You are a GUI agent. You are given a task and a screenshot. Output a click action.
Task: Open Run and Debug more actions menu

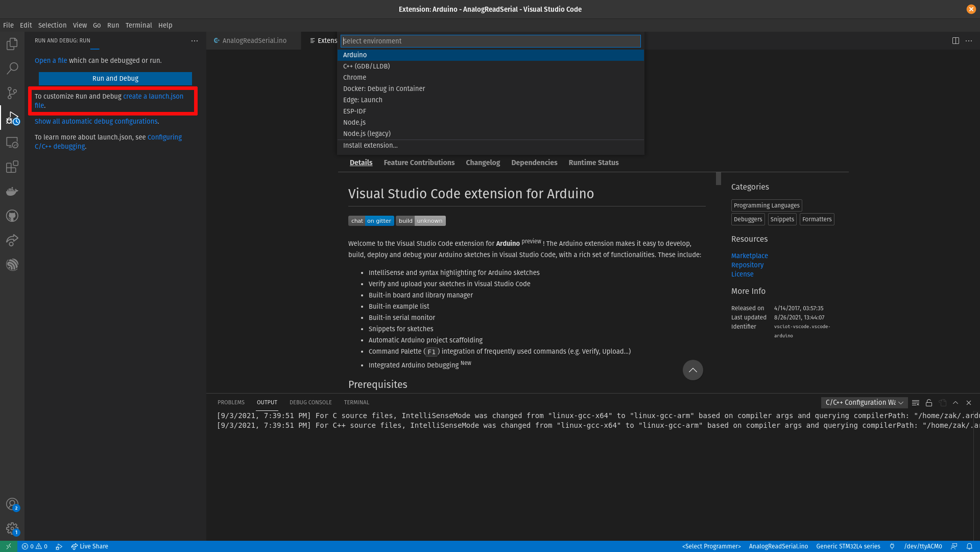tap(195, 40)
